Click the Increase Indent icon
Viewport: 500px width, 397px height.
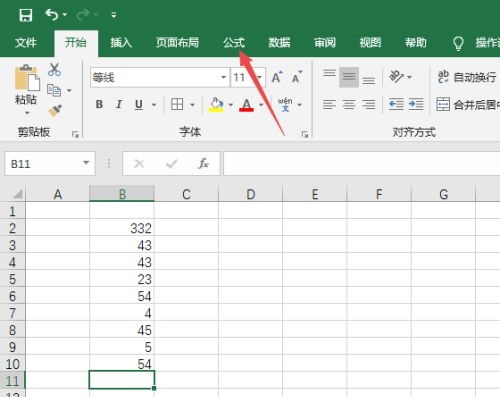point(416,104)
